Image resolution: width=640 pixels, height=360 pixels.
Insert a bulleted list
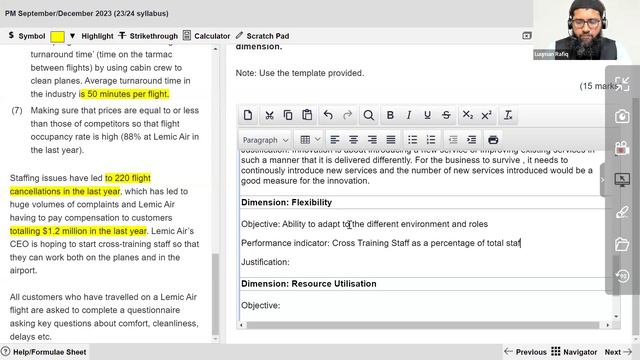point(413,140)
